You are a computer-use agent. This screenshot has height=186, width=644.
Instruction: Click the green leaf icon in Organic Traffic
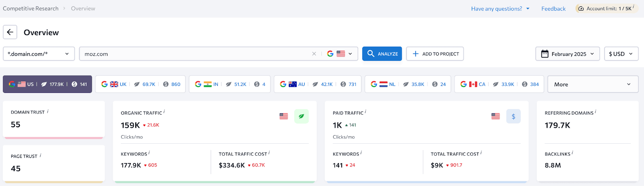(301, 116)
